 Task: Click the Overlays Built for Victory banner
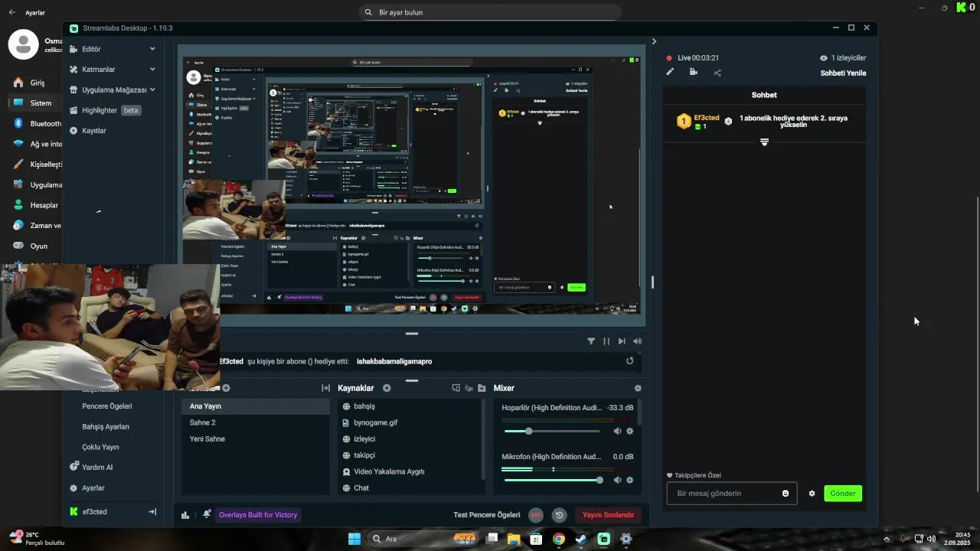point(258,515)
